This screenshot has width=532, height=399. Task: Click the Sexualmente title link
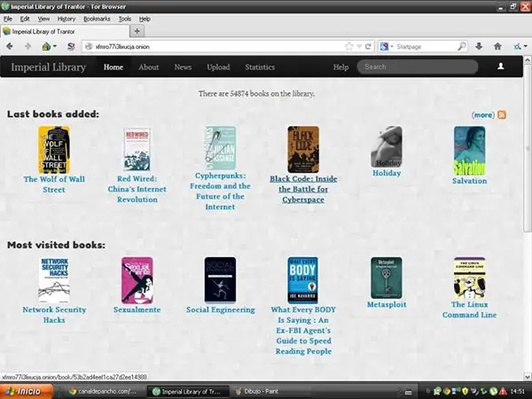pos(137,309)
